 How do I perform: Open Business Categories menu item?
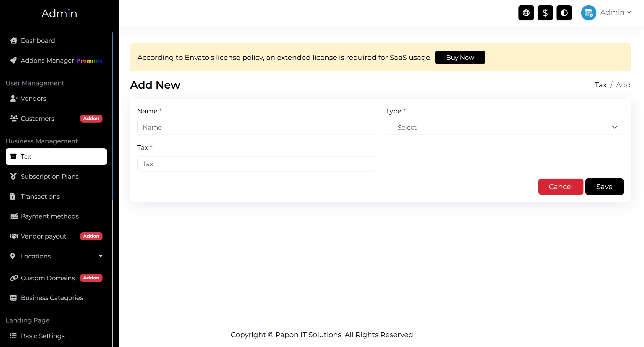(x=52, y=298)
